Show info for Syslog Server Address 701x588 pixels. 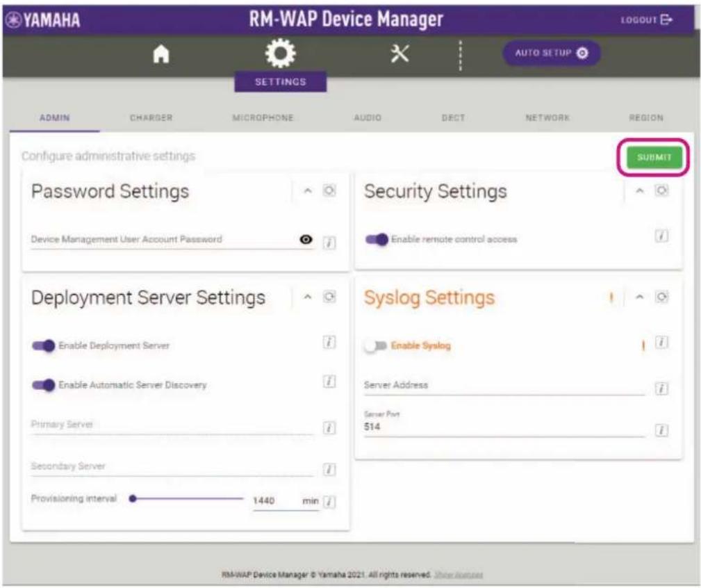click(x=661, y=389)
